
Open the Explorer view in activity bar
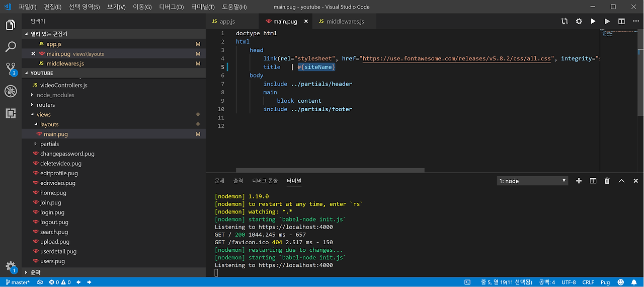[x=11, y=25]
